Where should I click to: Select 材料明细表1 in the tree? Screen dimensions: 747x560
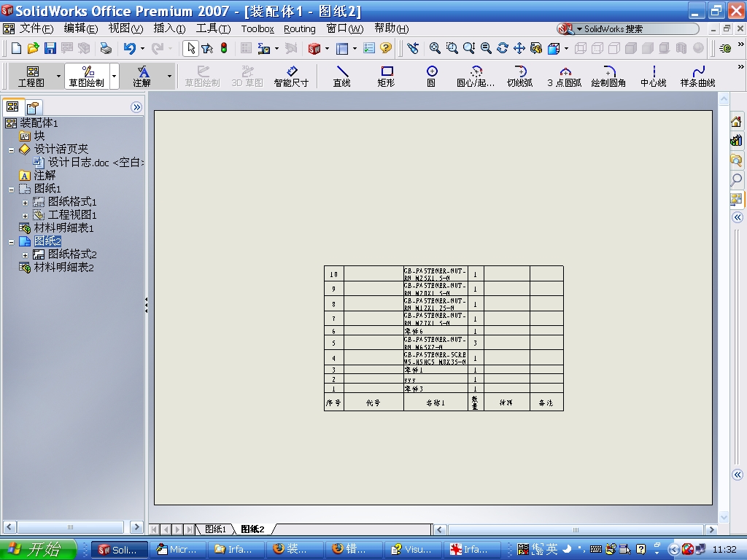click(63, 228)
